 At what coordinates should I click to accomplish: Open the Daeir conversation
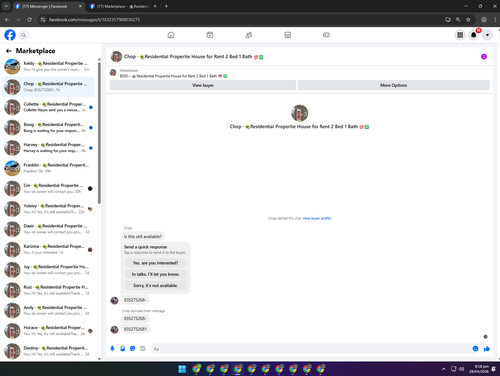click(49, 229)
